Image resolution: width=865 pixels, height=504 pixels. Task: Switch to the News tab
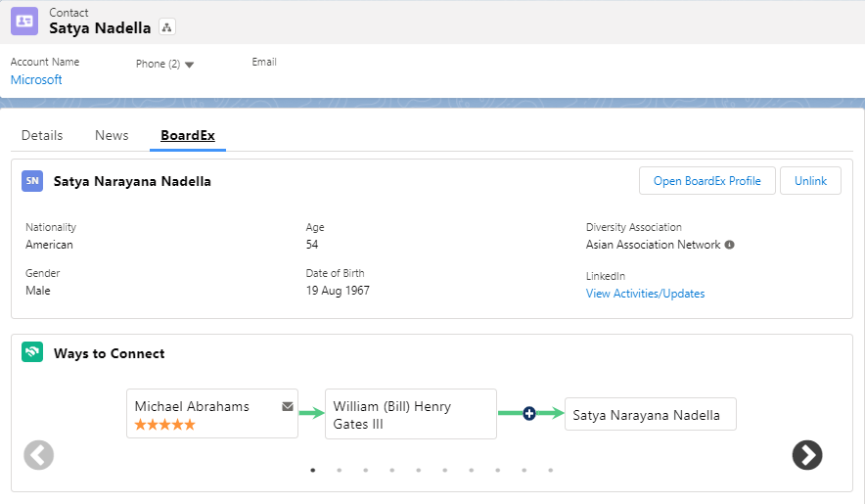pyautogui.click(x=112, y=135)
